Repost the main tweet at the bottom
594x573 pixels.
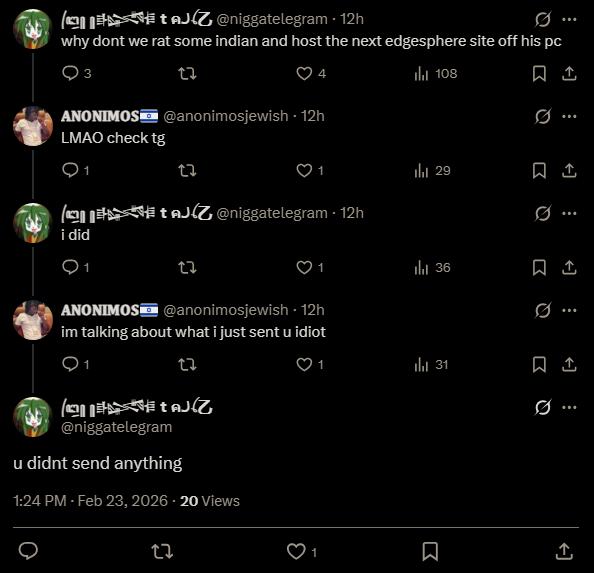click(162, 551)
